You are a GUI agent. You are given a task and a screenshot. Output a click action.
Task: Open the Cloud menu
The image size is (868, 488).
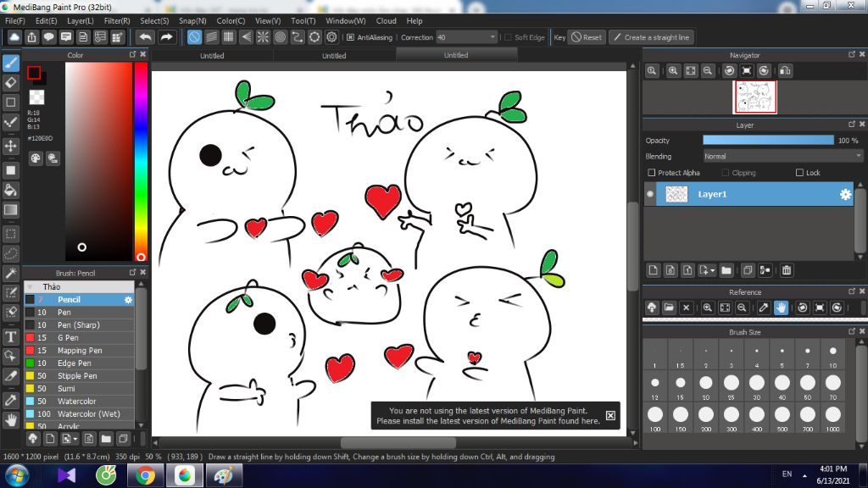pyautogui.click(x=386, y=20)
